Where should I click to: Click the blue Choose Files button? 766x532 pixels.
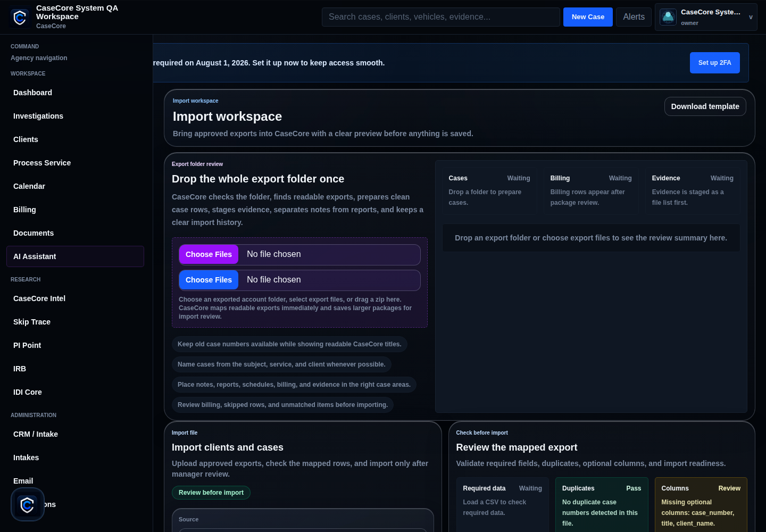[209, 280]
